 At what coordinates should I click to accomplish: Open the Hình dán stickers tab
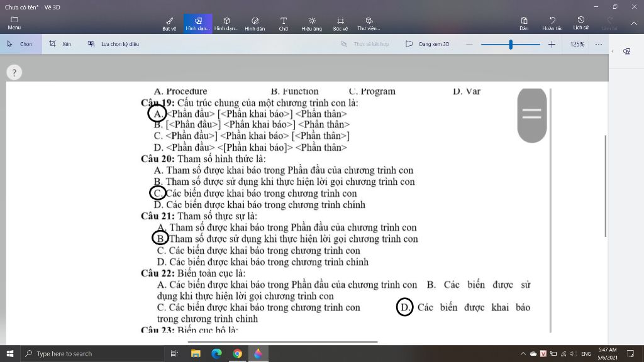[255, 24]
